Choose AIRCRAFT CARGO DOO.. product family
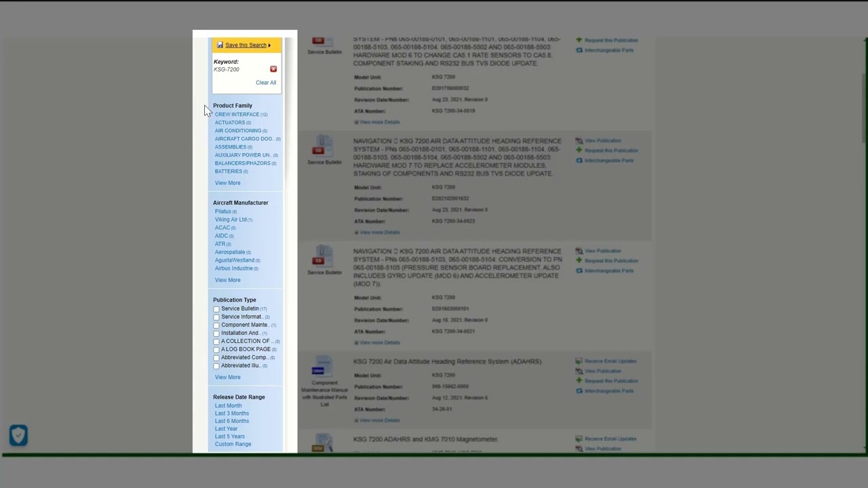Image resolution: width=868 pixels, height=488 pixels. tap(244, 139)
